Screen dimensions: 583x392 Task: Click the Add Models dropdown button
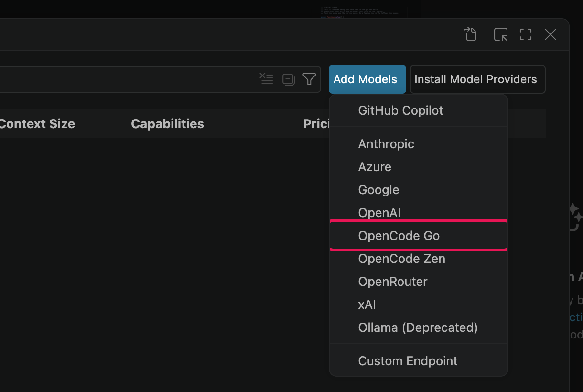pyautogui.click(x=367, y=79)
